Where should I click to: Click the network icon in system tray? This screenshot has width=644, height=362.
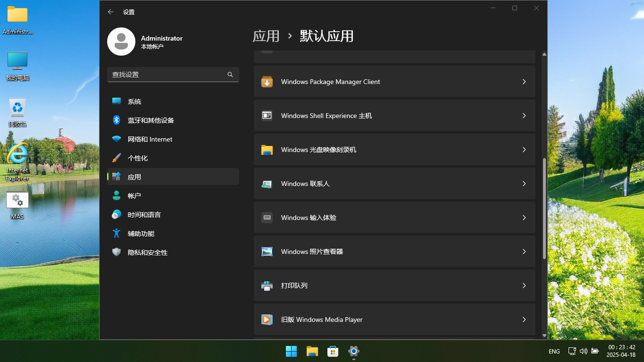click(572, 351)
